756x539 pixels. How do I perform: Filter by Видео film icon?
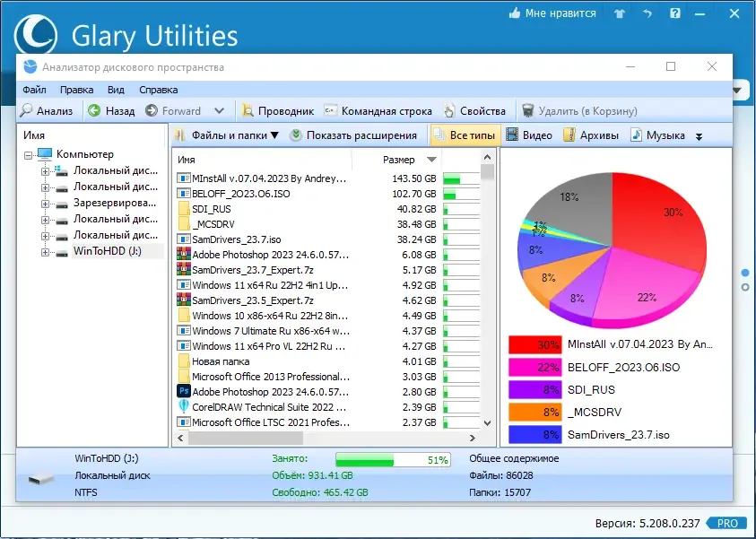[x=512, y=135]
